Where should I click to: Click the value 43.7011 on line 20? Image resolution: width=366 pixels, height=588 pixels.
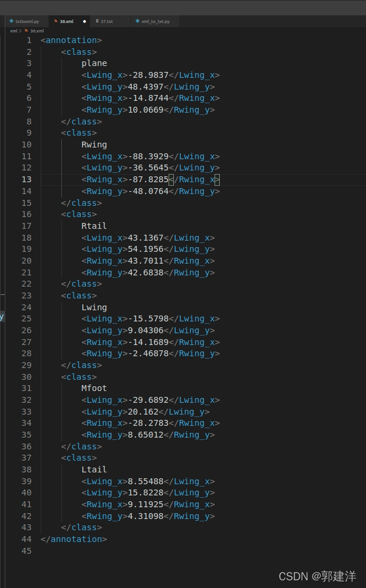[x=146, y=261]
